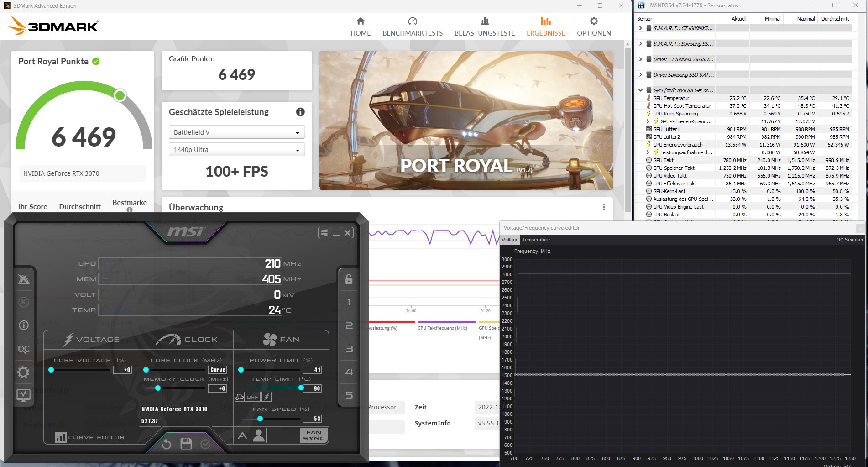Expand the Drive: CT1000MX500SSD sensor group

coord(641,59)
